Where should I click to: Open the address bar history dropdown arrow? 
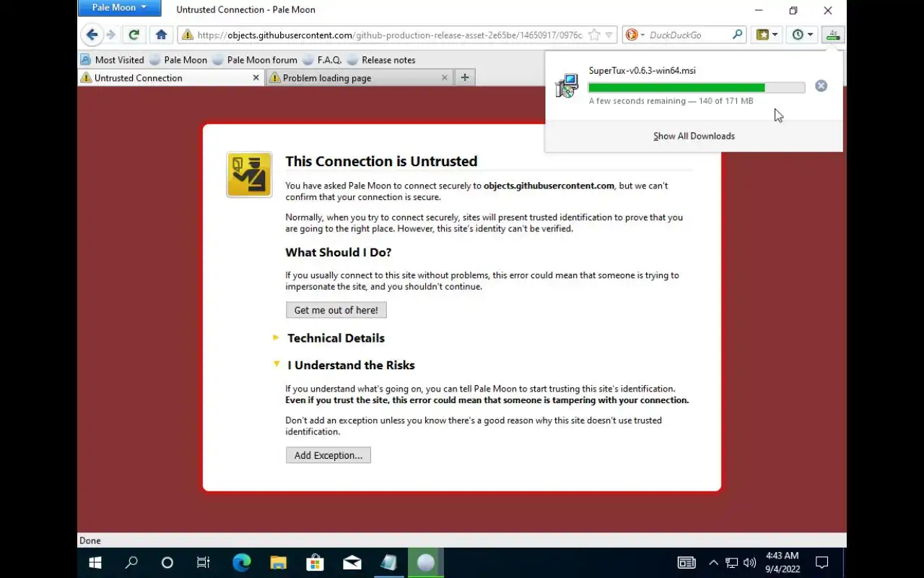coord(609,35)
